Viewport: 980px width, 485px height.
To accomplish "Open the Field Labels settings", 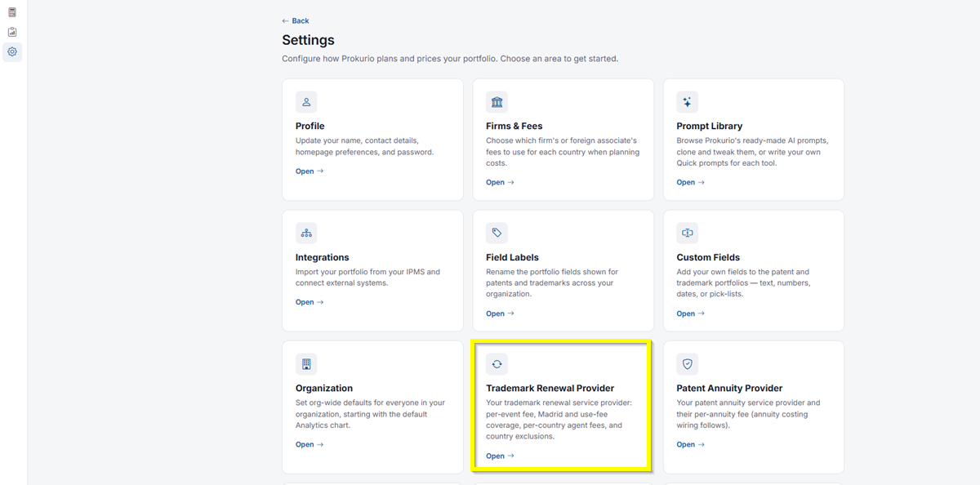I will pyautogui.click(x=500, y=314).
